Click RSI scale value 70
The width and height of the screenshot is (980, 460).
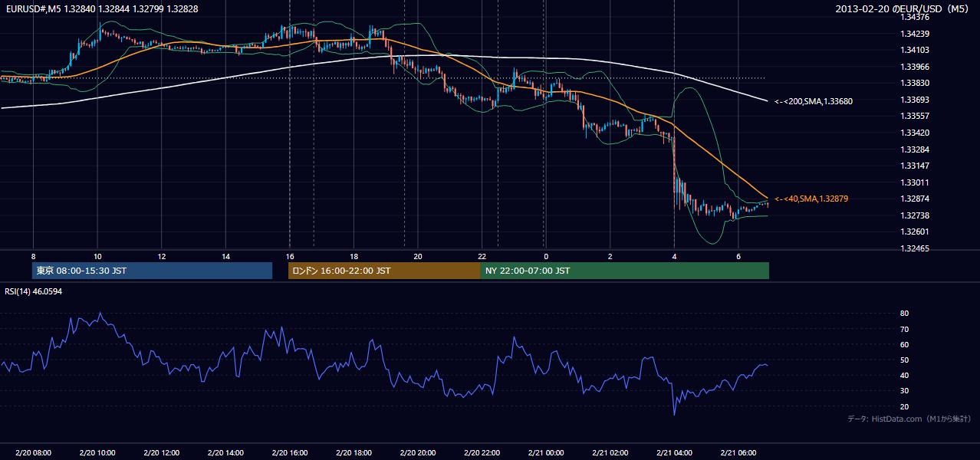905,329
